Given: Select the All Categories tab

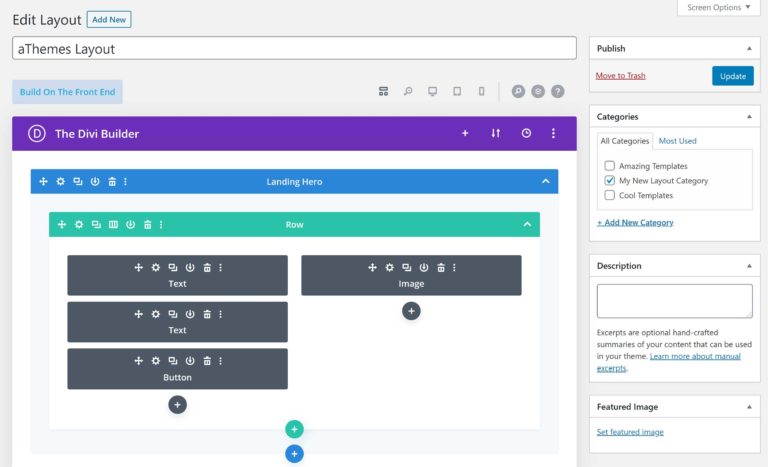Looking at the screenshot, I should (624, 141).
